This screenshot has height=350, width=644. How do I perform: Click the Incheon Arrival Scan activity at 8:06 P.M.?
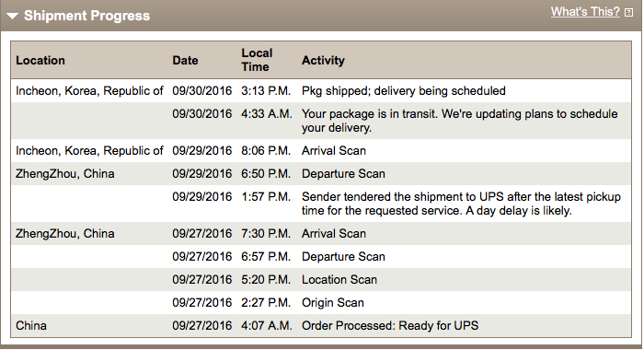click(x=333, y=151)
